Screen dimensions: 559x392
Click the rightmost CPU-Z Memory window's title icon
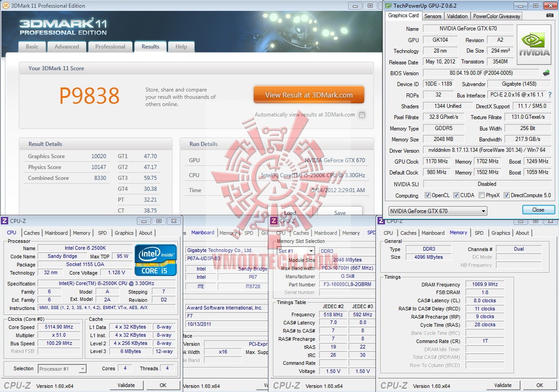[x=381, y=221]
